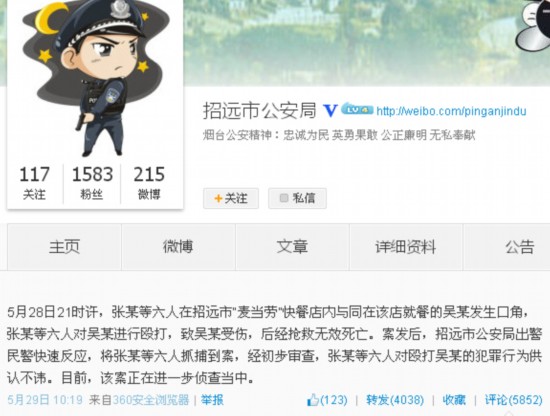Click 收藏 to favorite the post
The image size is (550, 416).
(x=454, y=400)
